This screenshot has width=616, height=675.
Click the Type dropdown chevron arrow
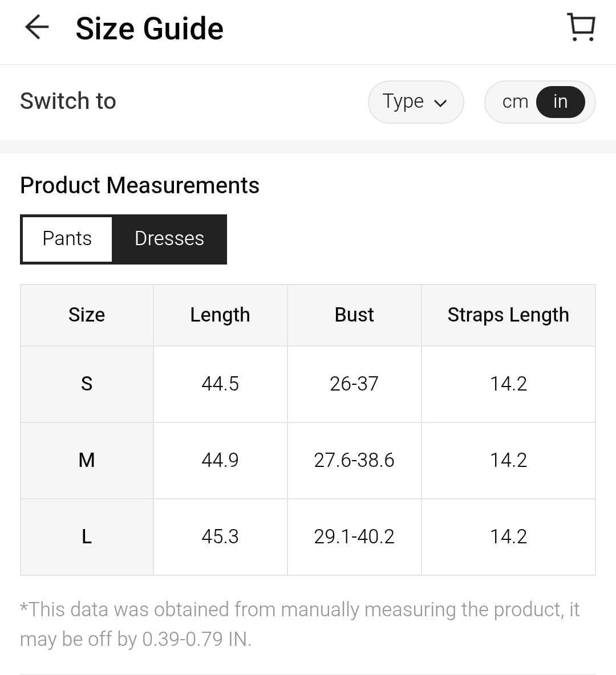pyautogui.click(x=440, y=103)
